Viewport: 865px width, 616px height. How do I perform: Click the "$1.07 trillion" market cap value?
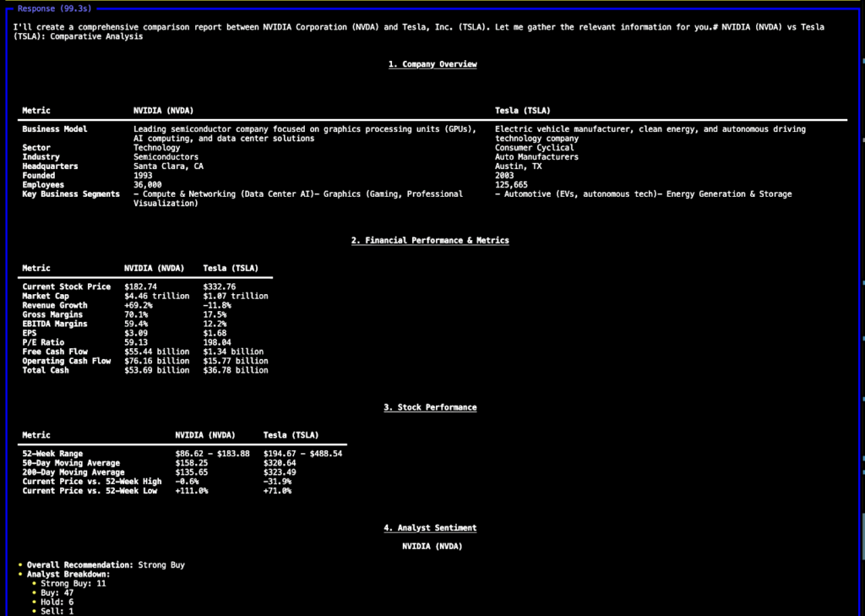(236, 297)
